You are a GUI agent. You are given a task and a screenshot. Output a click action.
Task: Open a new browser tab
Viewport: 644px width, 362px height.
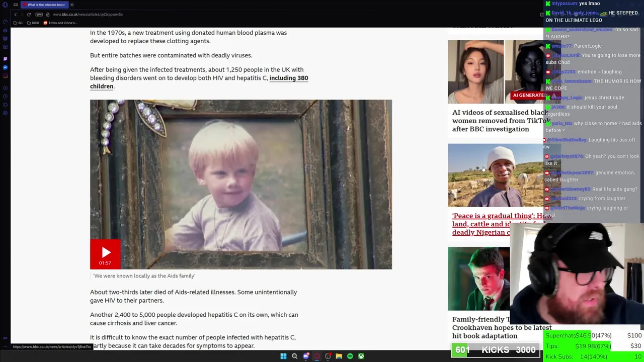71,5
